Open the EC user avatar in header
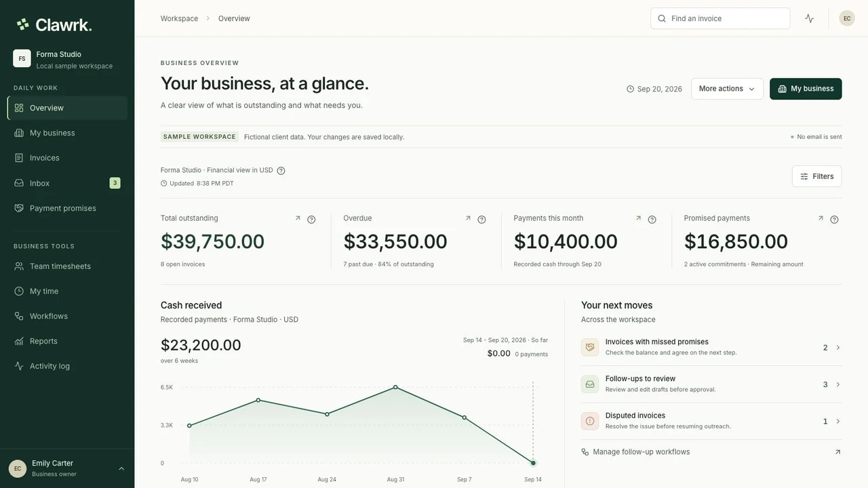The height and width of the screenshot is (488, 868). tap(847, 18)
